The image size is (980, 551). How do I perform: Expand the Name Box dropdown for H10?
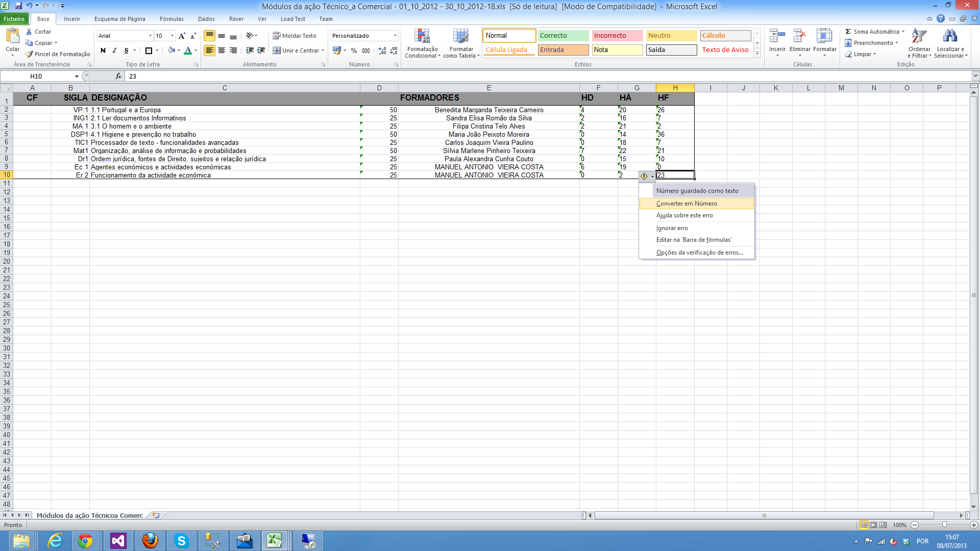(77, 77)
